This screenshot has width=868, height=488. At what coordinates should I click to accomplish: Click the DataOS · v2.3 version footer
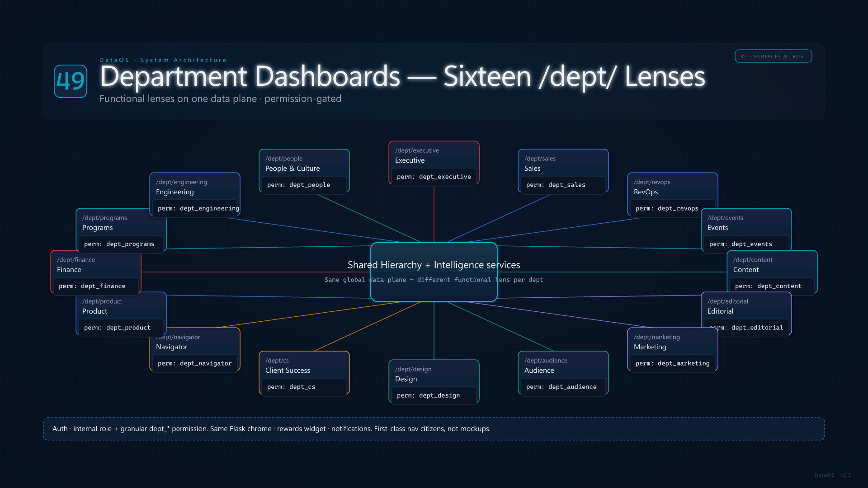point(832,475)
